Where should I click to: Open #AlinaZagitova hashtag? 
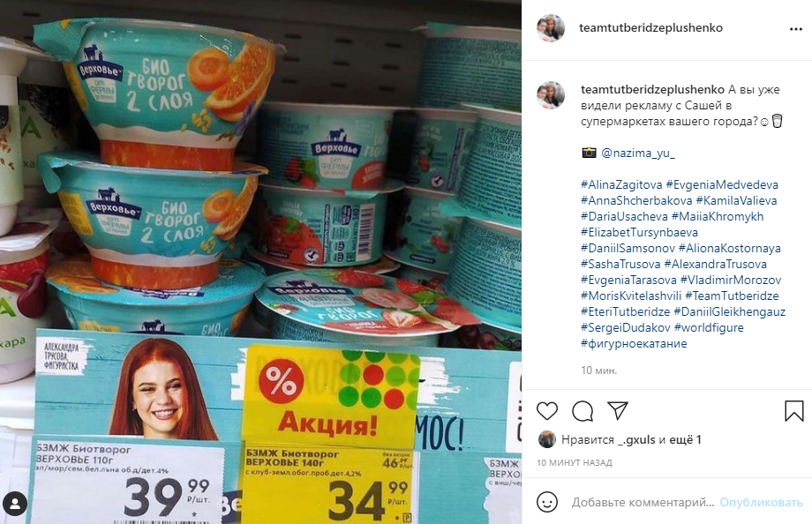(x=621, y=185)
